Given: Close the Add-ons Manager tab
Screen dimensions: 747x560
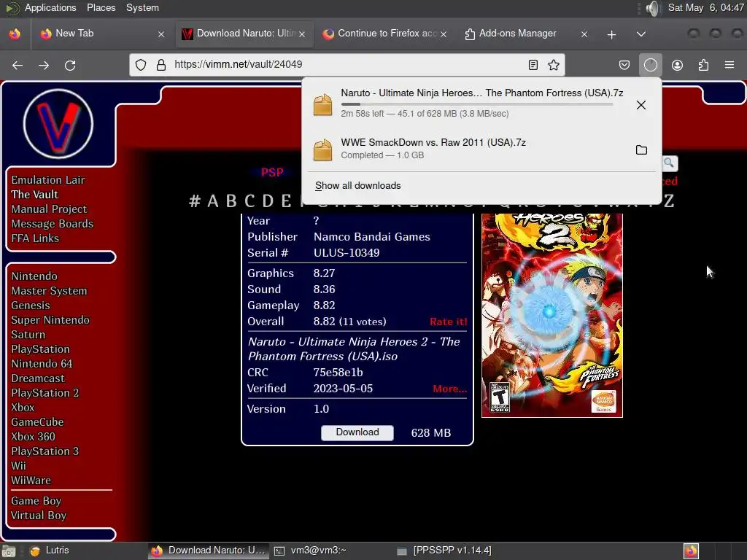Looking at the screenshot, I should click(x=584, y=34).
